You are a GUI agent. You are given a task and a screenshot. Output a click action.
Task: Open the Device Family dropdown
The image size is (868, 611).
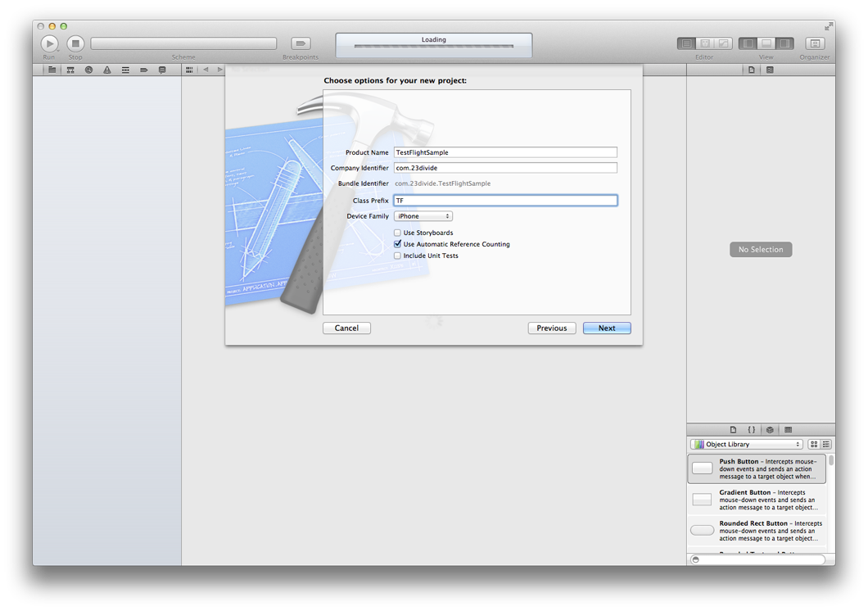[423, 216]
